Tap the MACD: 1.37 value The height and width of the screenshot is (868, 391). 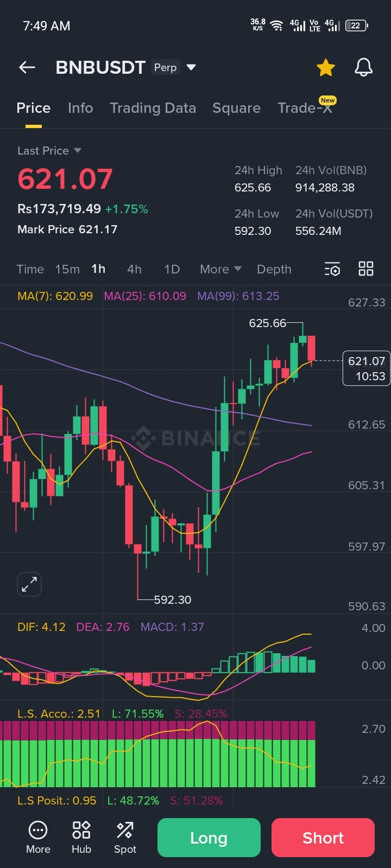coord(172,627)
